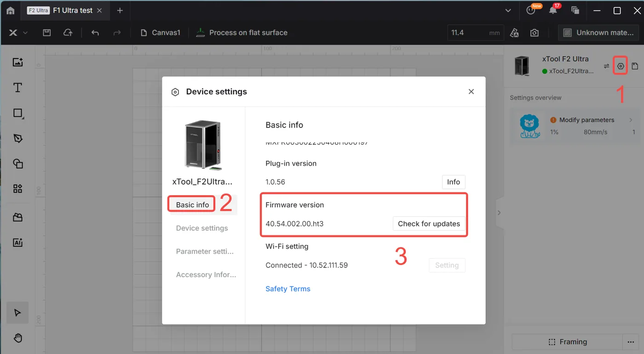
Task: Redo the last action
Action: point(117,33)
